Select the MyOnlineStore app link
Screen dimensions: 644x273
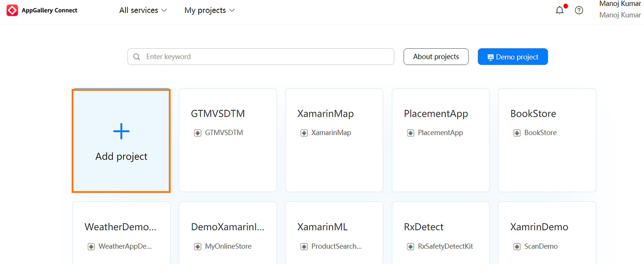coord(228,246)
